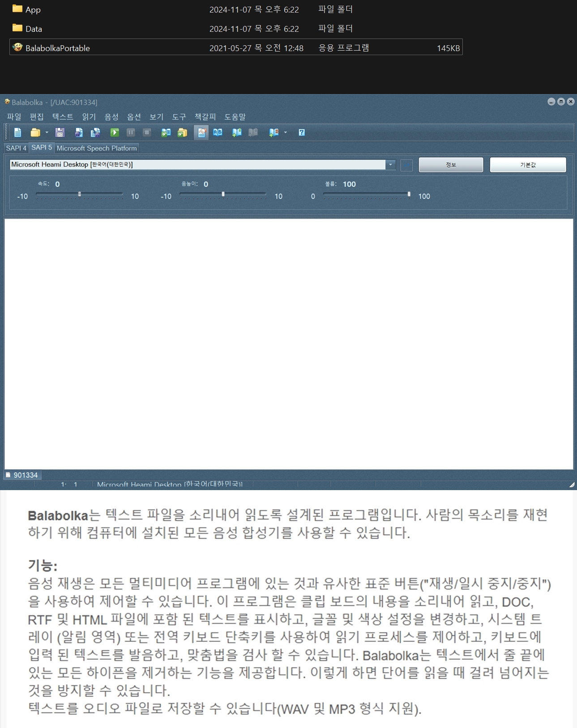
Task: Click the greyed go-to-bookmark icon
Action: pos(253,133)
